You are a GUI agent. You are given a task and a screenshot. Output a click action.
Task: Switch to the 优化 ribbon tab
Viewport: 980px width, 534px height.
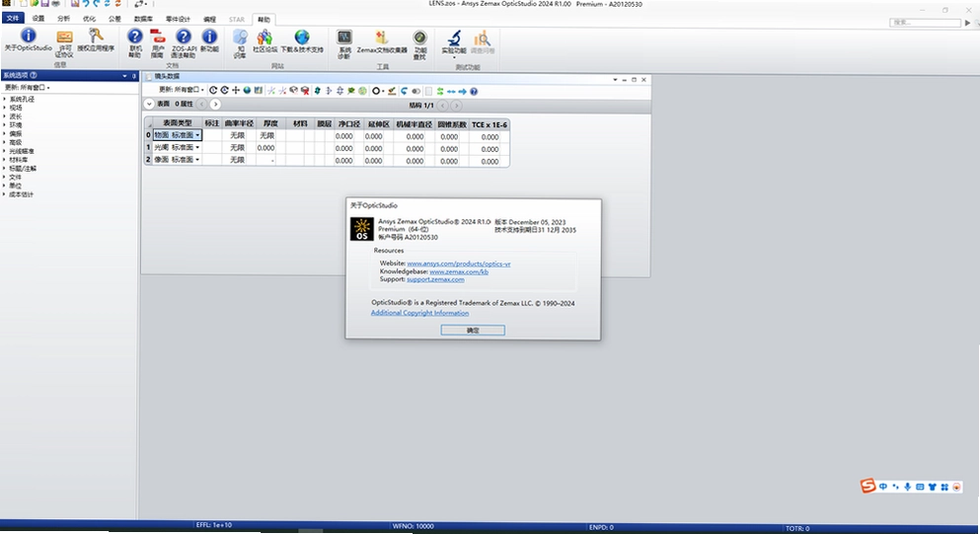point(90,19)
